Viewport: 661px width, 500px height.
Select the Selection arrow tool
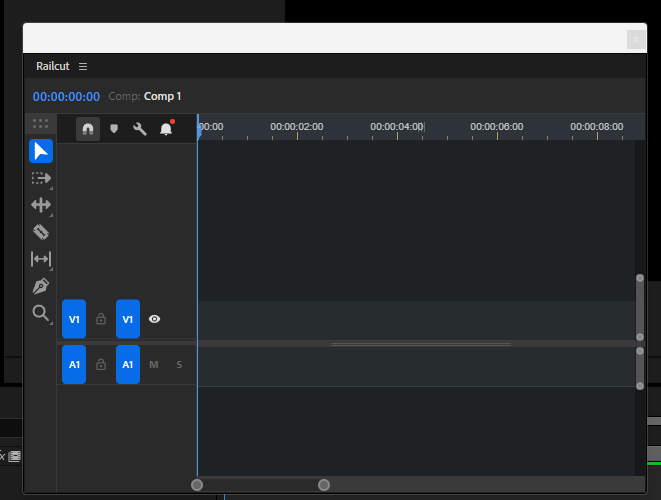tap(41, 151)
